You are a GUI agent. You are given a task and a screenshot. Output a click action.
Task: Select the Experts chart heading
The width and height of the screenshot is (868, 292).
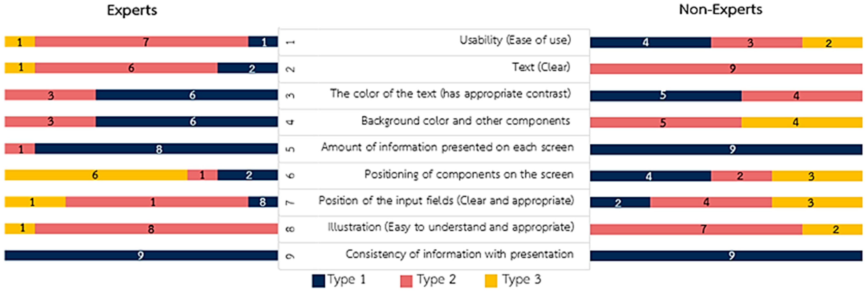(132, 10)
